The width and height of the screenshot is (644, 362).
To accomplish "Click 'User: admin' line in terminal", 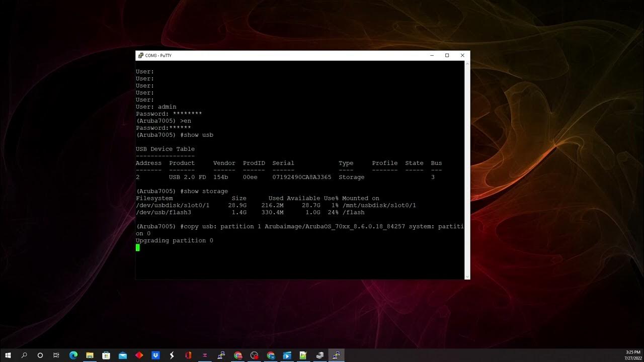I will [x=156, y=107].
